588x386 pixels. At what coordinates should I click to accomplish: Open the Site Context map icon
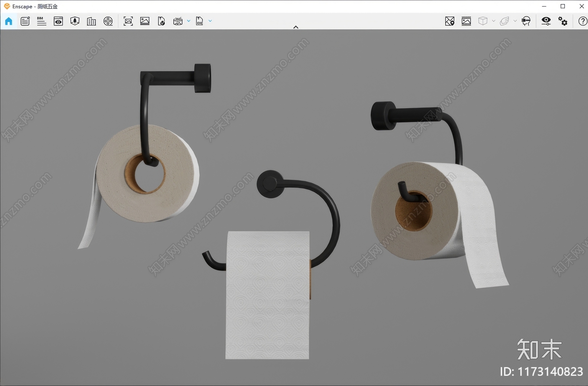click(x=75, y=21)
